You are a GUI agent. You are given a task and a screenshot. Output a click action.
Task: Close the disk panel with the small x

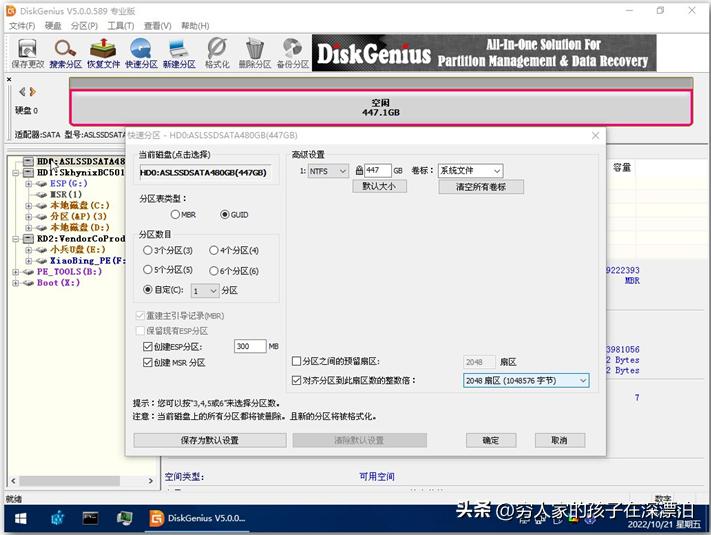pos(9,79)
